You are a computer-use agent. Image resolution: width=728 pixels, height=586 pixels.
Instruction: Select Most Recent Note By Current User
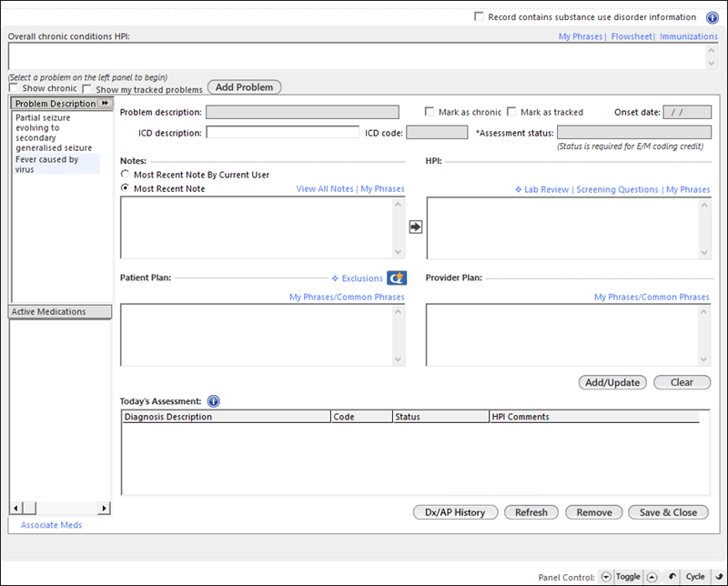click(125, 174)
